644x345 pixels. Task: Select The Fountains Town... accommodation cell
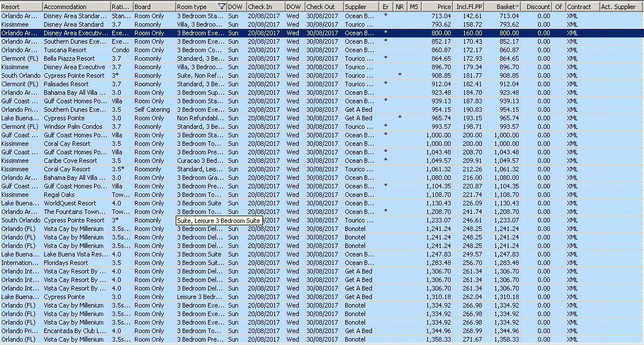pos(77,212)
